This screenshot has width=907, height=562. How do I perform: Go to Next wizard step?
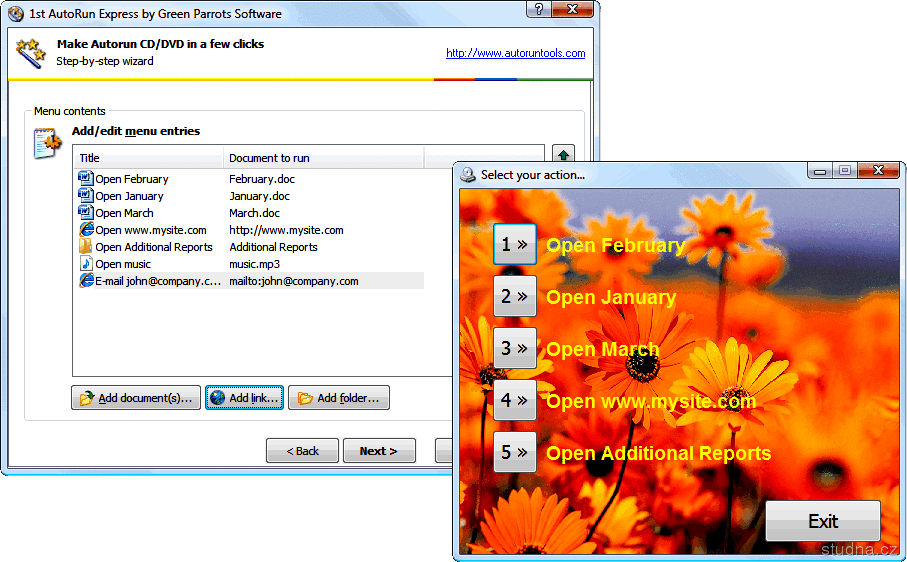(x=379, y=451)
